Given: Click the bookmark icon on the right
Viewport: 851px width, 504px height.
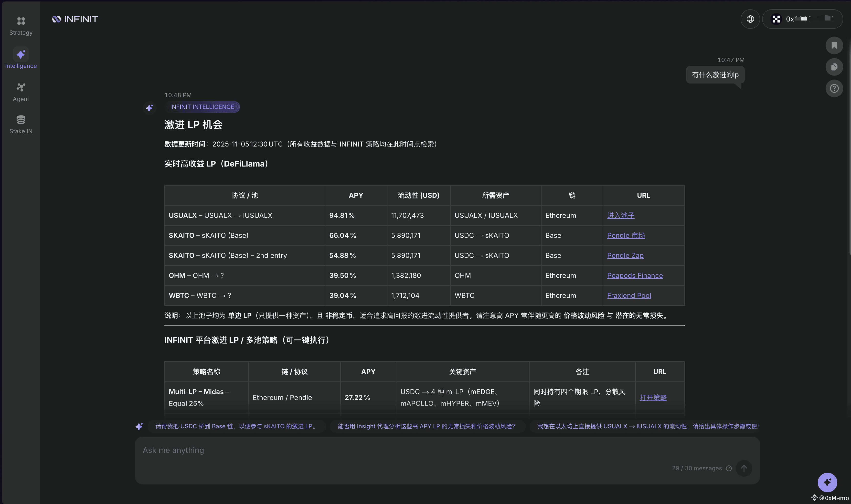Looking at the screenshot, I should (x=834, y=45).
